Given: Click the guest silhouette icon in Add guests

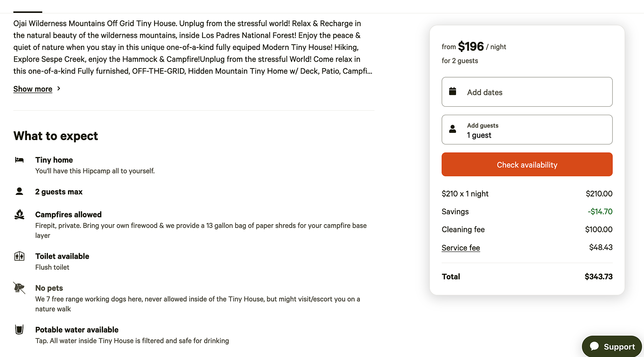Looking at the screenshot, I should [x=453, y=129].
